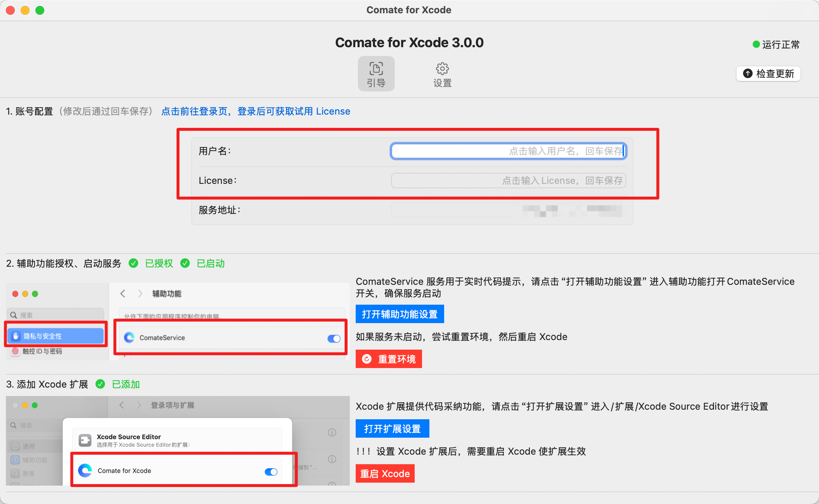Click the 检查更新 check update button
The width and height of the screenshot is (819, 504).
point(769,74)
